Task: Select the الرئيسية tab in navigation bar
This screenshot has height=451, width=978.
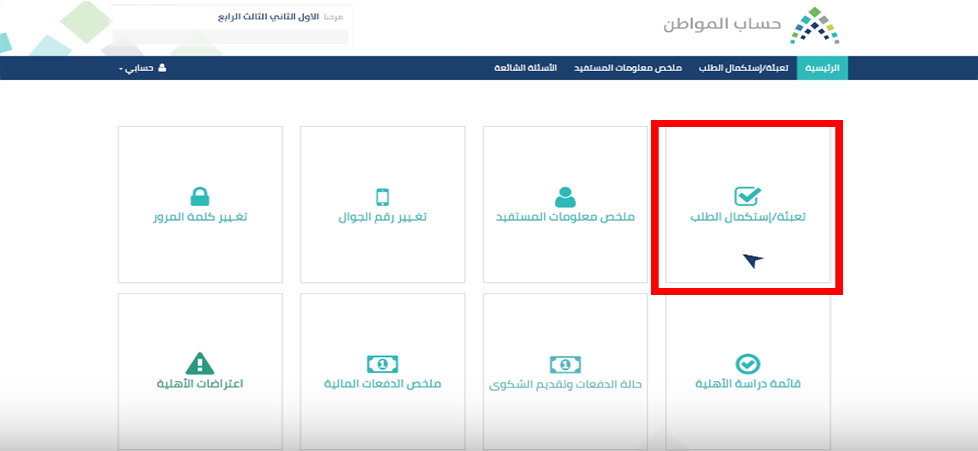Action: [x=821, y=68]
